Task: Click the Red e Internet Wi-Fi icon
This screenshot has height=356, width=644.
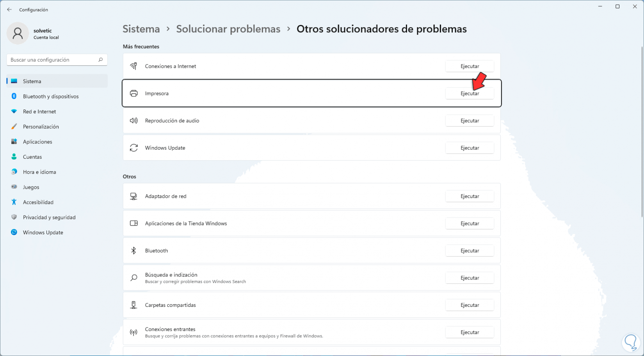Action: [14, 112]
